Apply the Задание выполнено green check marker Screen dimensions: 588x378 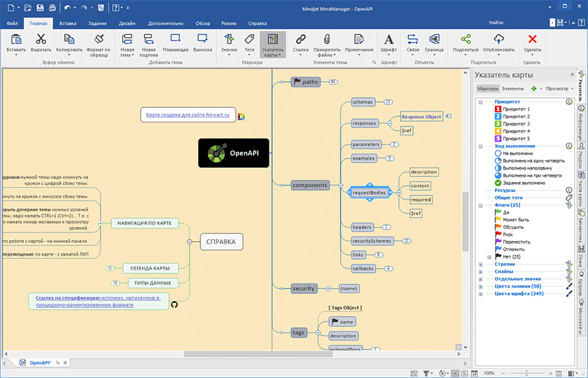click(520, 183)
